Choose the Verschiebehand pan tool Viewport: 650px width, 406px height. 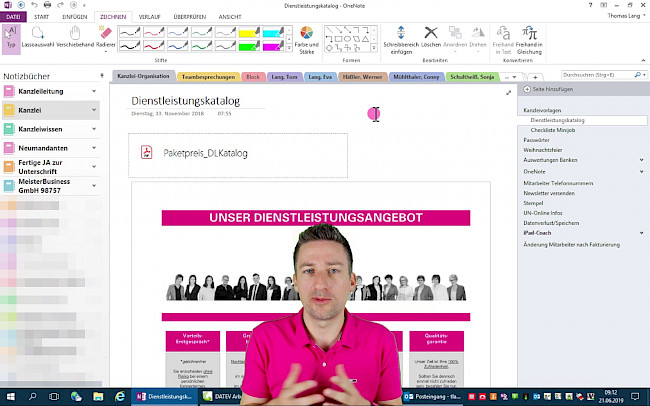[75, 38]
